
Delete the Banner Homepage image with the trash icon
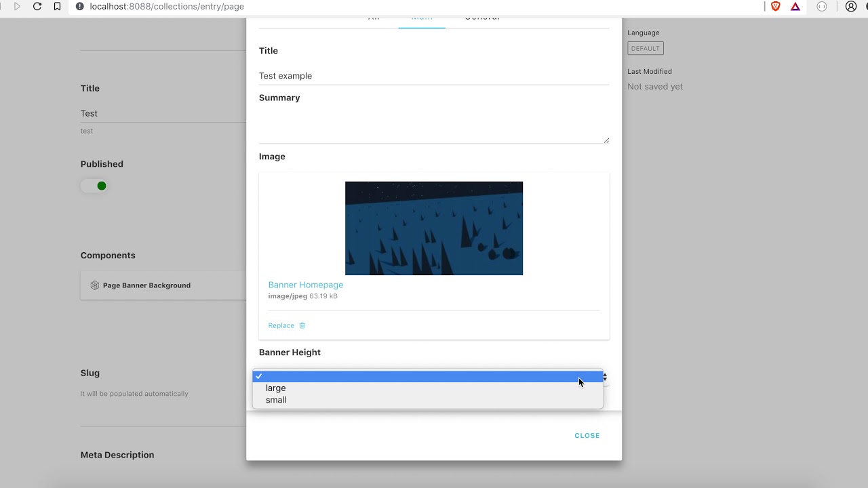point(302,325)
